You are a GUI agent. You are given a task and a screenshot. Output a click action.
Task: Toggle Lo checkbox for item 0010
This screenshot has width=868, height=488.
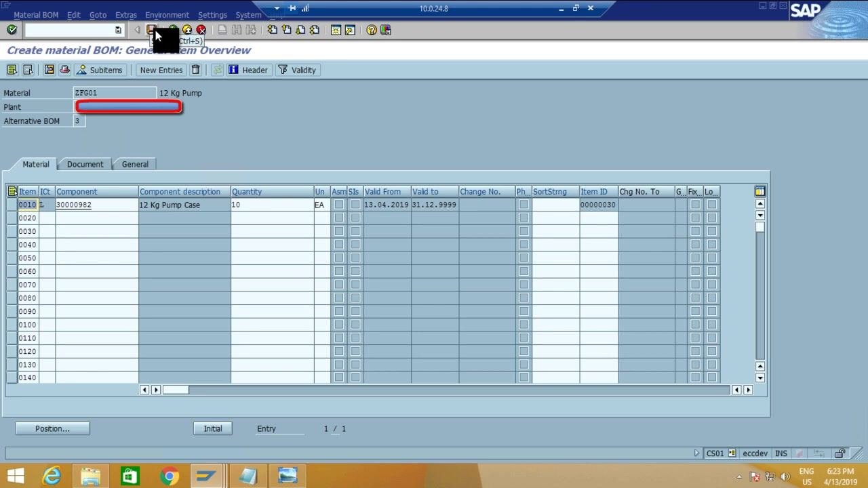pyautogui.click(x=712, y=205)
